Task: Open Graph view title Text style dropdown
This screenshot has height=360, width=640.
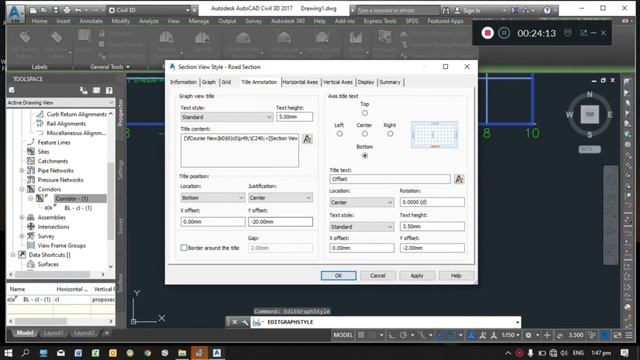Action: 227,117
